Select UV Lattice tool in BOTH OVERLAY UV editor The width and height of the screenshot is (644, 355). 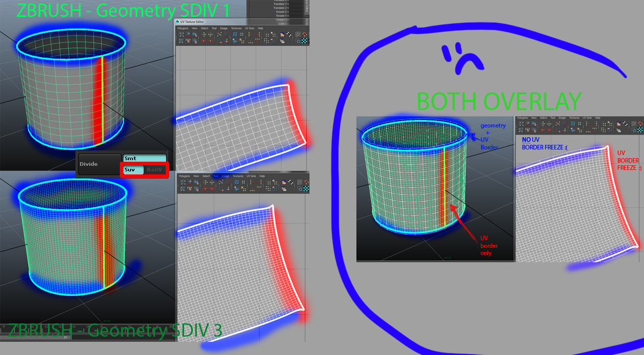click(522, 124)
